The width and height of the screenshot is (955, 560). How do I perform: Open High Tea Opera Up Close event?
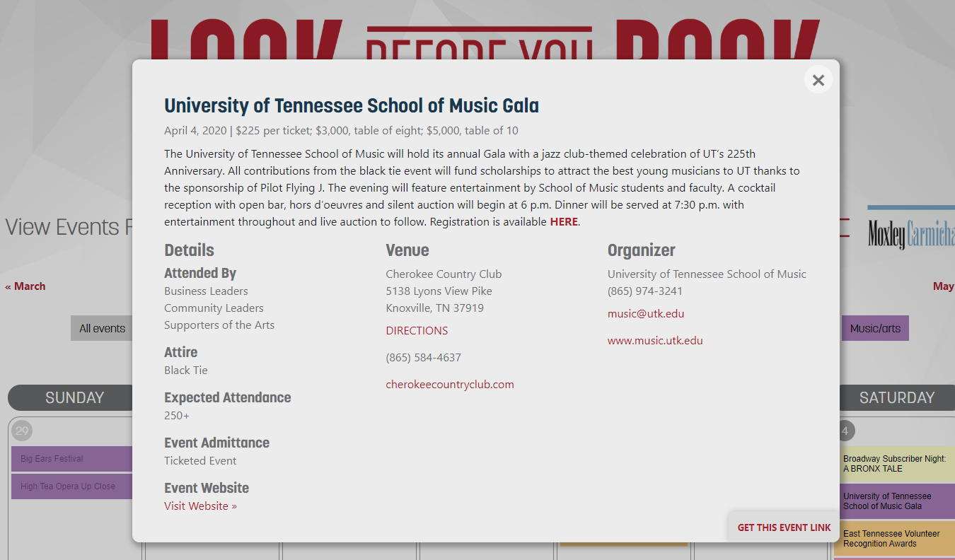click(x=72, y=486)
